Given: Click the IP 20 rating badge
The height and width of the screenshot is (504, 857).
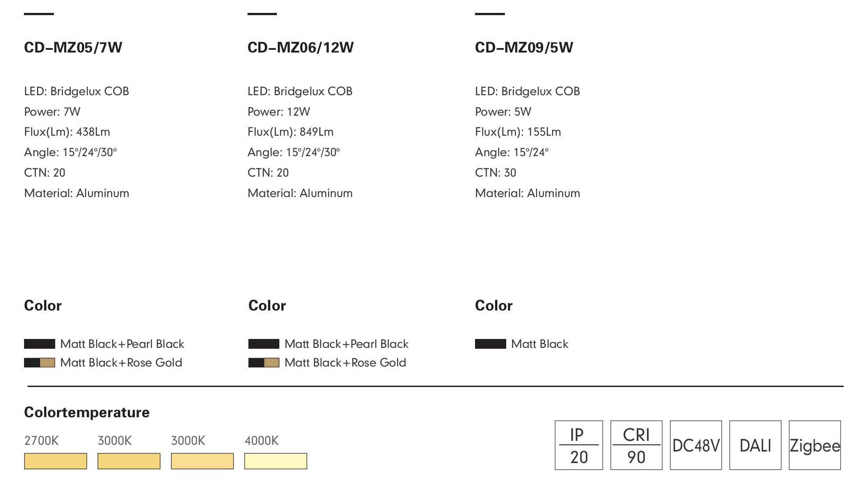Looking at the screenshot, I should (x=578, y=445).
